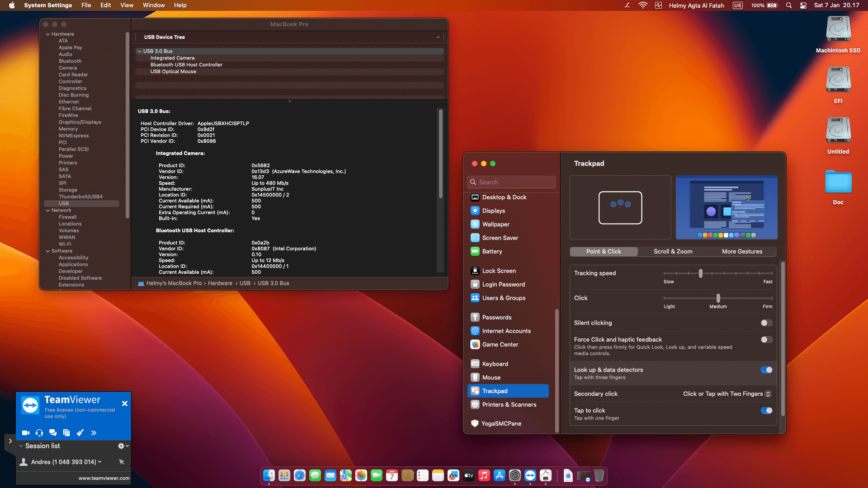This screenshot has height=488, width=868.
Task: Open the Window menu
Action: 154,5
